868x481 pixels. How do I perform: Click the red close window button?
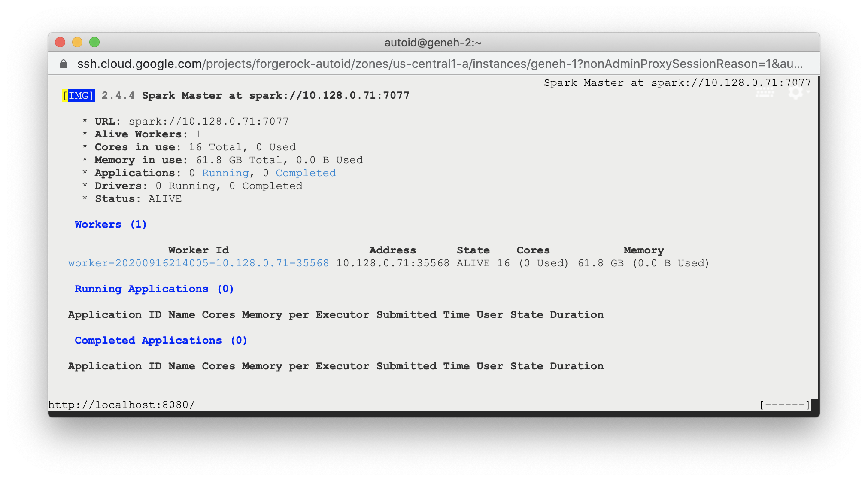[60, 42]
